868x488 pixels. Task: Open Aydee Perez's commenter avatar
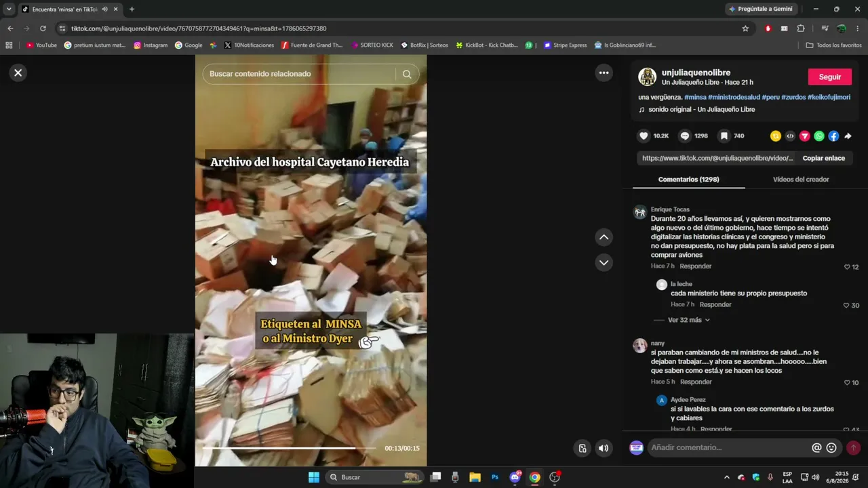(x=661, y=401)
